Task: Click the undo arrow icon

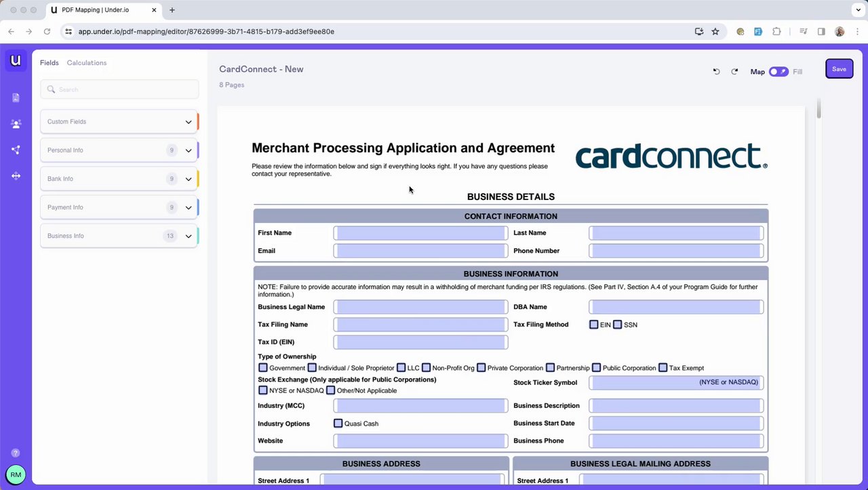Action: click(x=716, y=72)
